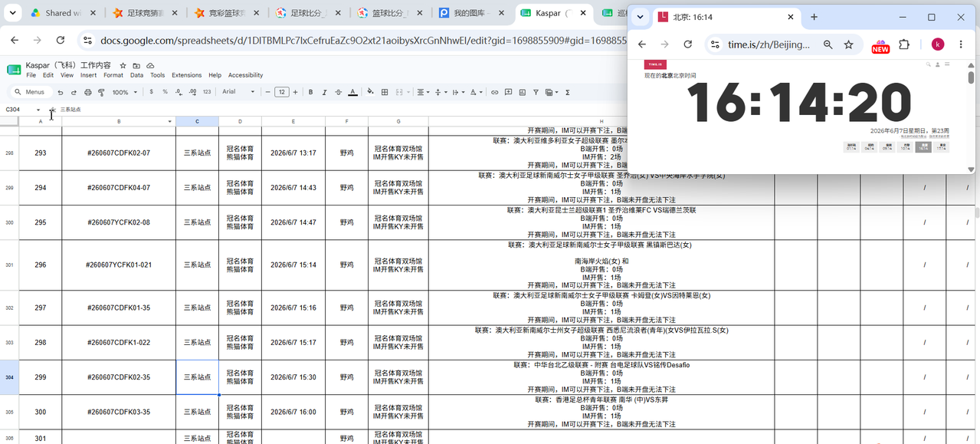980x444 pixels.
Task: Reload the time.is window page
Action: click(687, 44)
